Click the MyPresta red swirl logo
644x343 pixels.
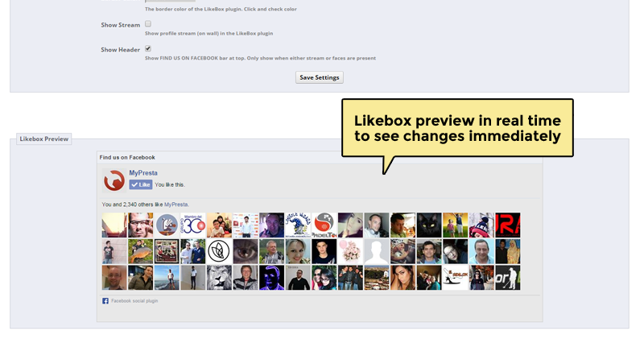click(x=114, y=180)
